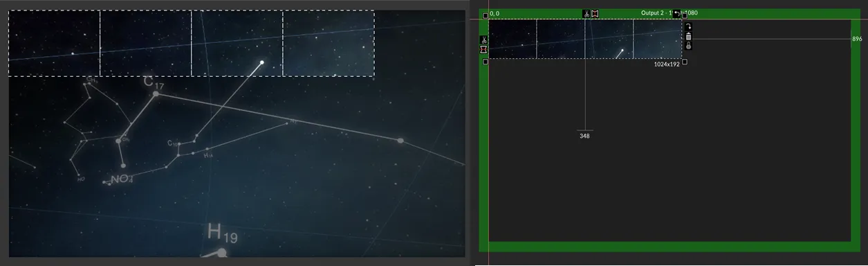Viewport: 868px width, 266px height.
Task: Click the bottom-right corner resize handle
Action: point(685,62)
